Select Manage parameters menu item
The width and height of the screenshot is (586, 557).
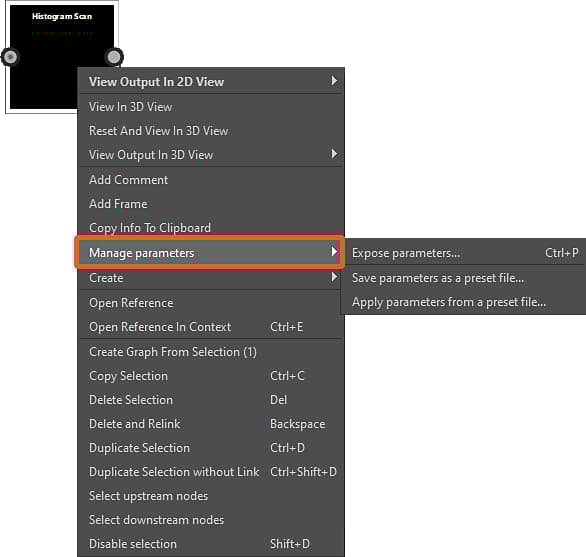click(x=209, y=252)
